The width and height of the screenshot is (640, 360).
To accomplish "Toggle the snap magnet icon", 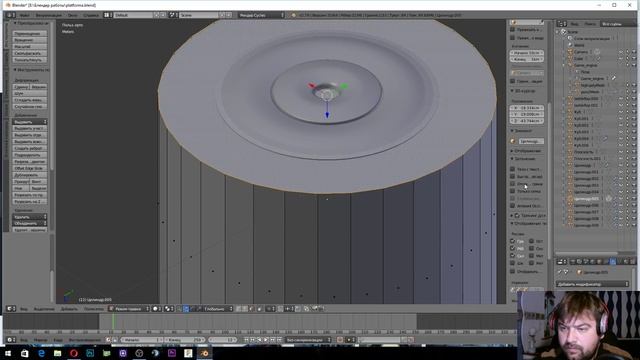I will tap(281, 309).
